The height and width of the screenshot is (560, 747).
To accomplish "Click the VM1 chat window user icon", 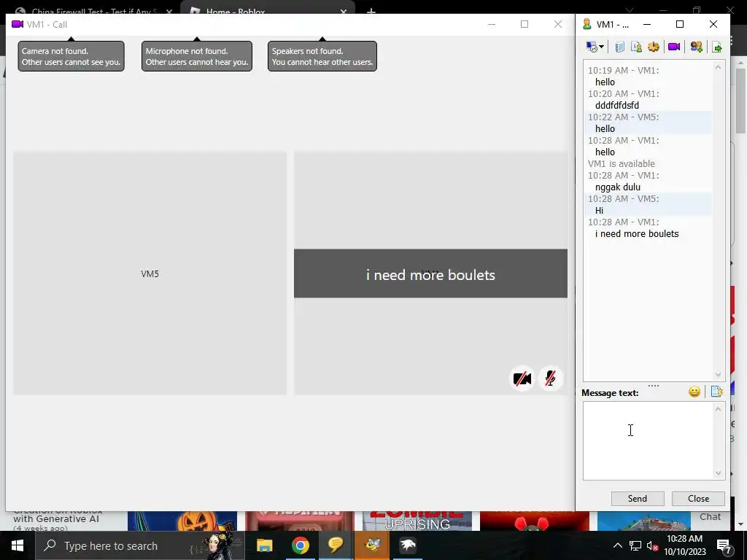I will [x=587, y=24].
